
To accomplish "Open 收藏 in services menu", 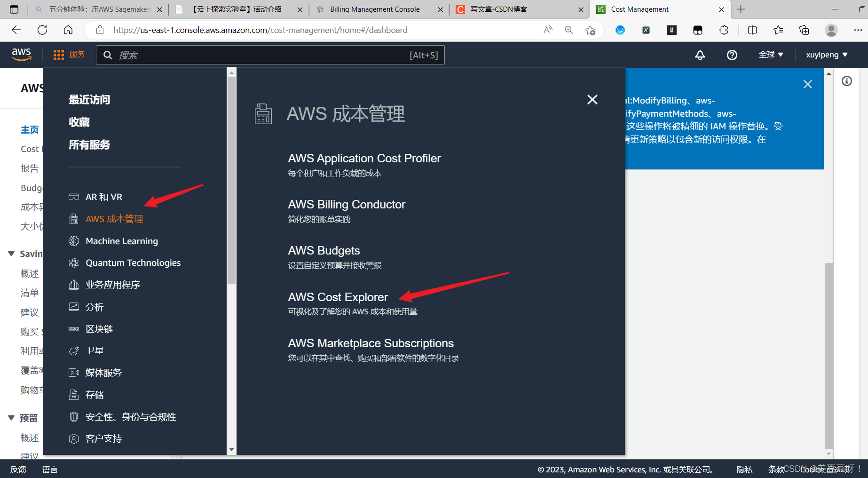I will 79,122.
